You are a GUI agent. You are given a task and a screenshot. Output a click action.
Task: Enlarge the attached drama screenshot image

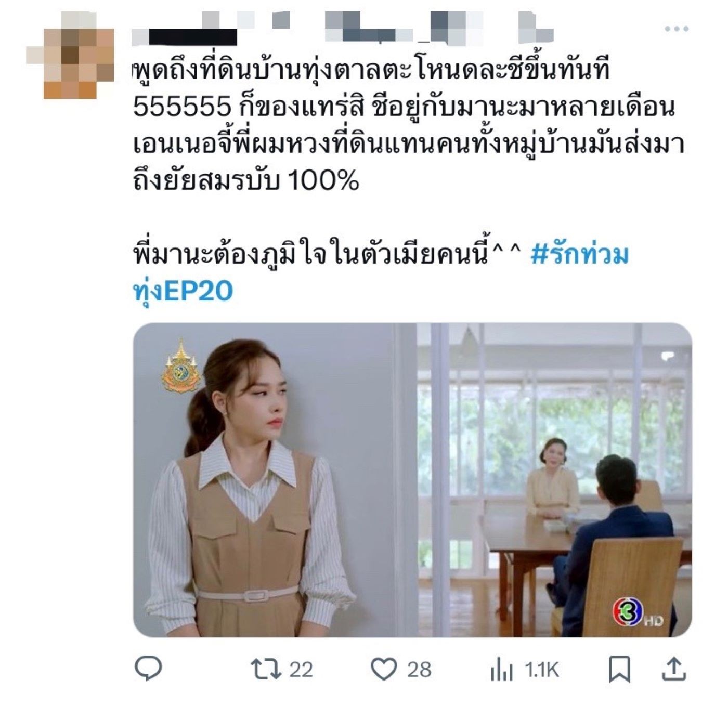(412, 480)
